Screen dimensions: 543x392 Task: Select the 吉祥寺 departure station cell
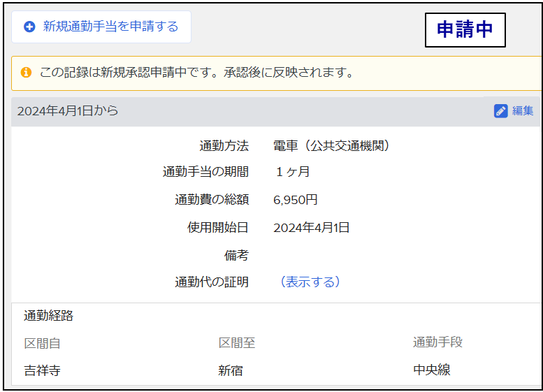42,370
